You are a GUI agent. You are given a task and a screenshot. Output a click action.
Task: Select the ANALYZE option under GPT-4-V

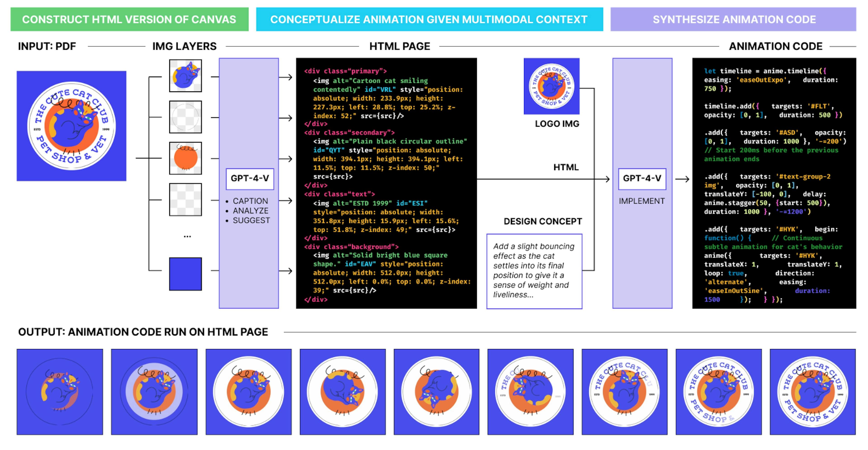pyautogui.click(x=251, y=210)
